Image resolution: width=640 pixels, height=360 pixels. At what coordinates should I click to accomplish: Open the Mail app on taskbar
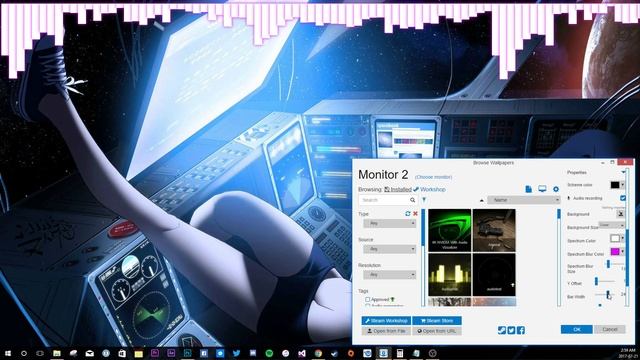click(x=89, y=353)
